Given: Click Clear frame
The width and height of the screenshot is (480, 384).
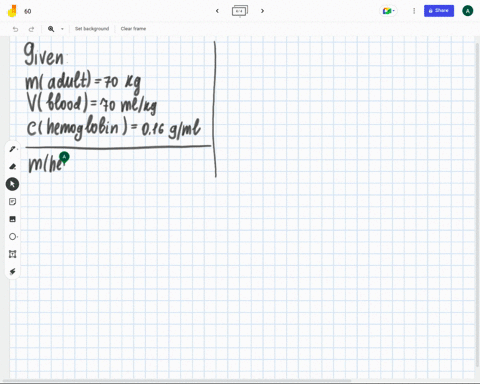Looking at the screenshot, I should pyautogui.click(x=133, y=29).
